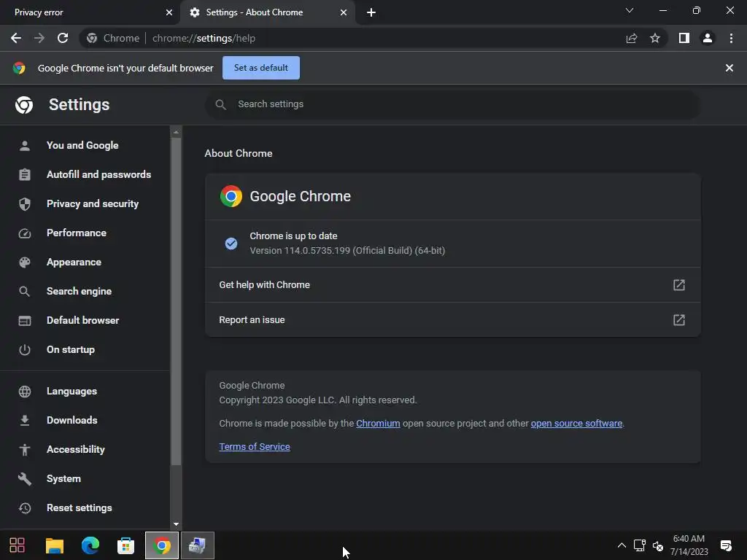Select Appearance in the sidebar

[74, 262]
